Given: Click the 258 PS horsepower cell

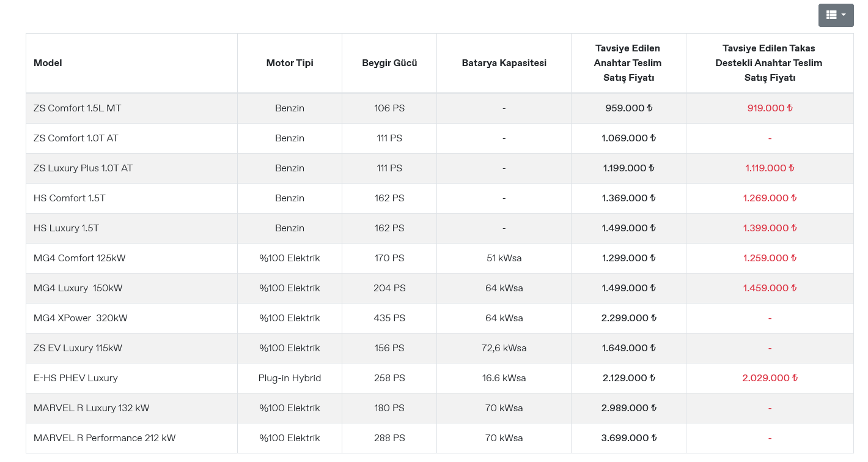Looking at the screenshot, I should coord(389,378).
